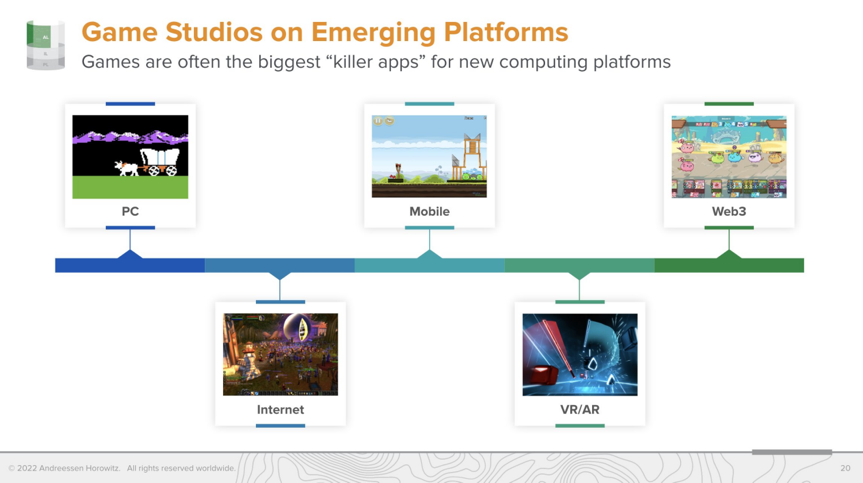This screenshot has width=863, height=483.
Task: Click the orange Game Studios on Emerging Platforms title
Action: 324,32
